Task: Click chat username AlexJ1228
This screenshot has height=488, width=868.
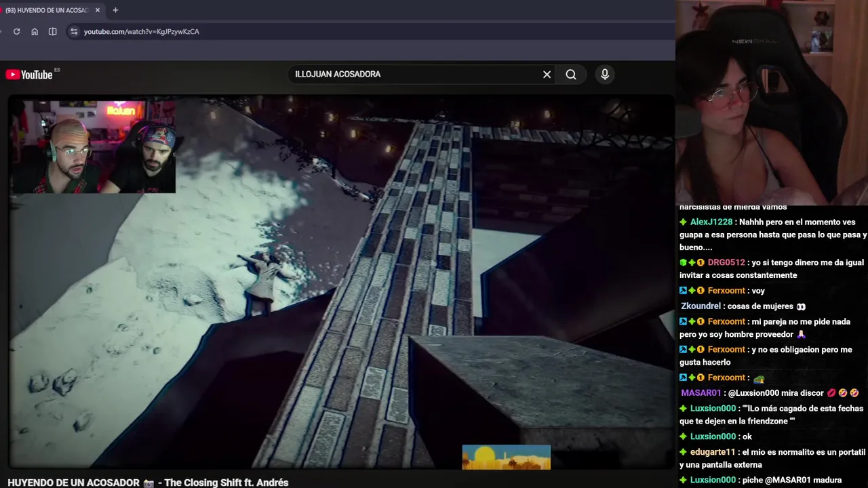Action: [x=711, y=222]
